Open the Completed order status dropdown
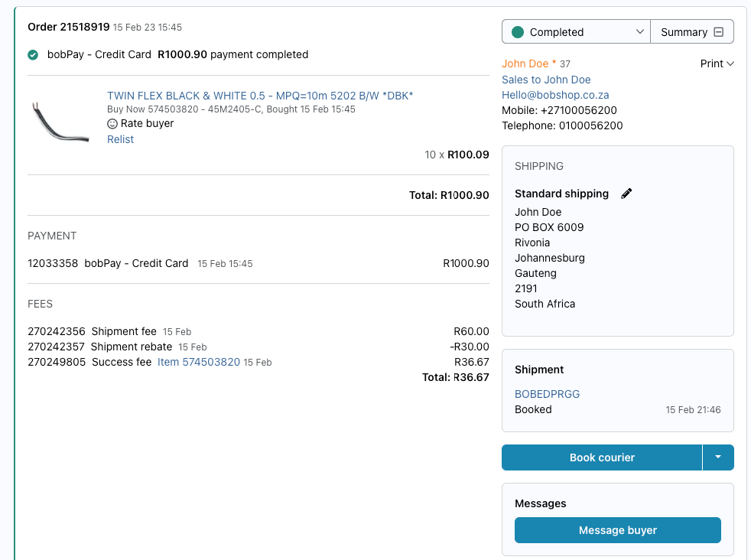Image resolution: width=751 pixels, height=560 pixels. pyautogui.click(x=576, y=31)
